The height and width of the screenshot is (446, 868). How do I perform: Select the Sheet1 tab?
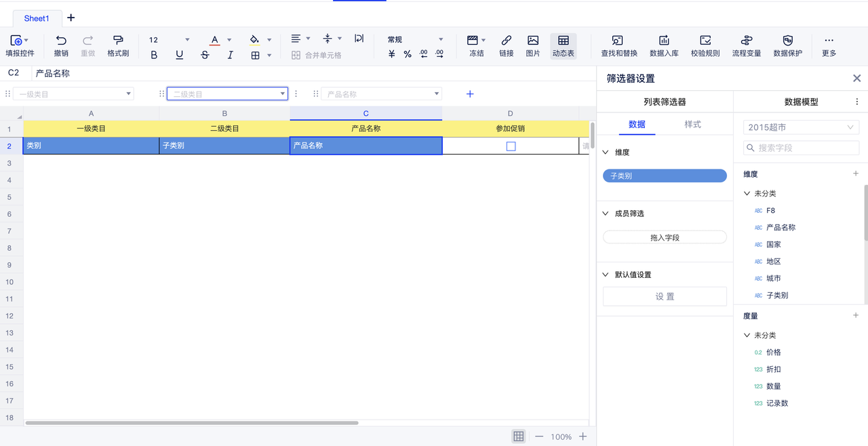click(37, 18)
